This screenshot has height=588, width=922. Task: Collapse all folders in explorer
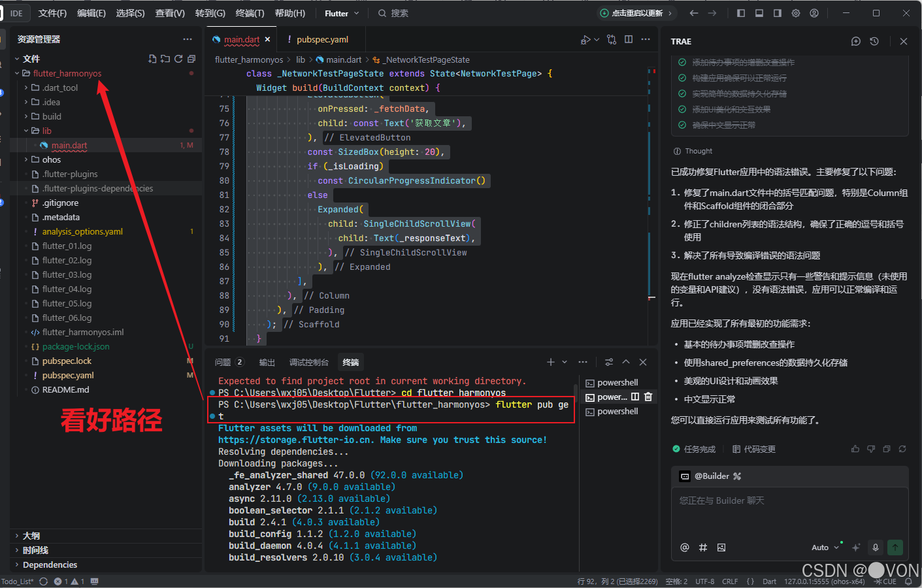point(191,59)
